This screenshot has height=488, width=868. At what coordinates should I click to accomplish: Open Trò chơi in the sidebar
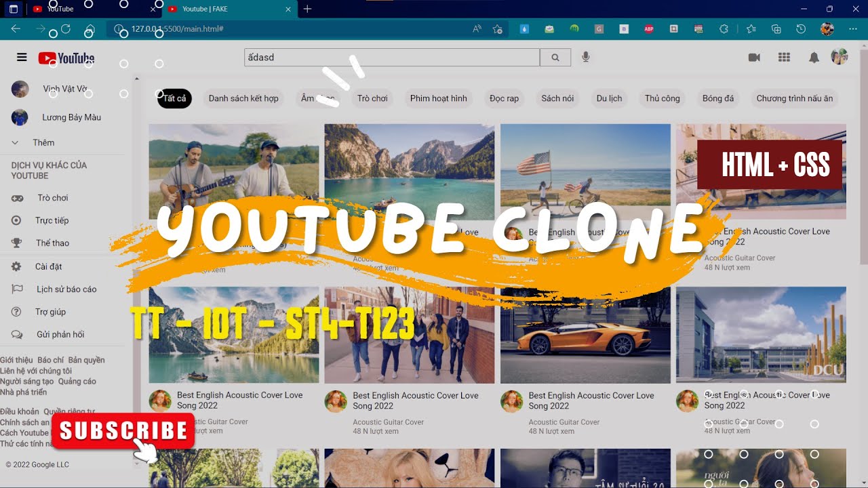pos(41,198)
